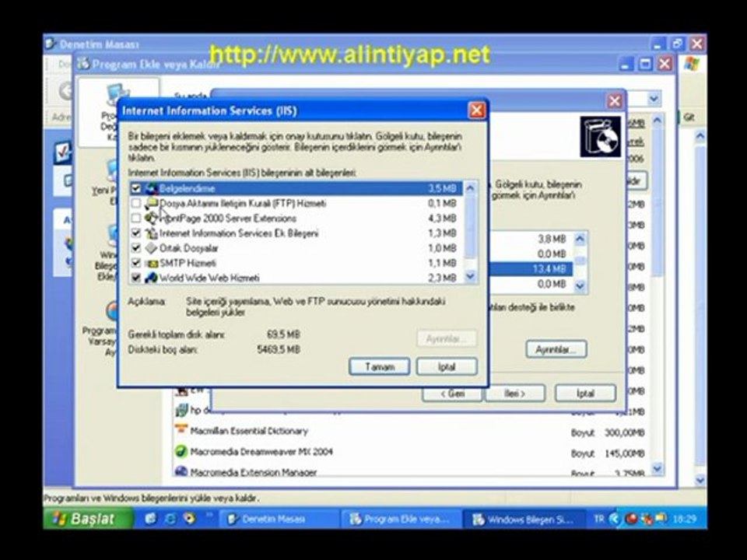Click the blue tray arrow icon

[x=615, y=519]
